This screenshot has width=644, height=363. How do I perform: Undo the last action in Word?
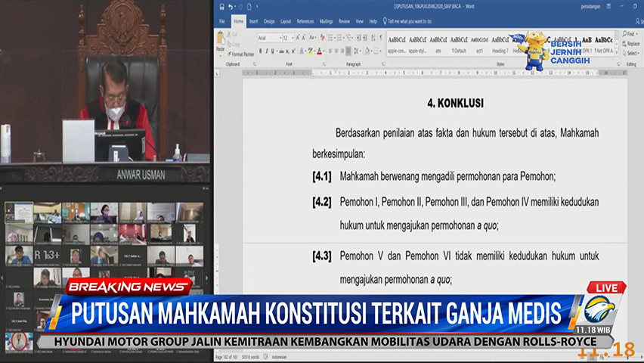231,7
